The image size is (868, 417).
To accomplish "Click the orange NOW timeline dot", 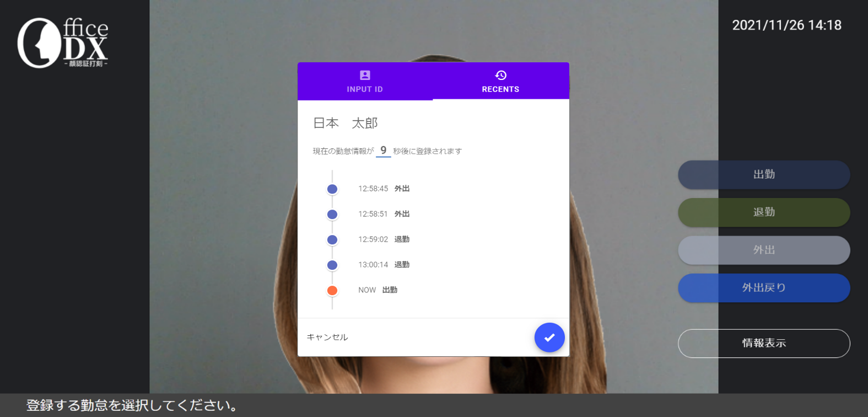I will (332, 291).
